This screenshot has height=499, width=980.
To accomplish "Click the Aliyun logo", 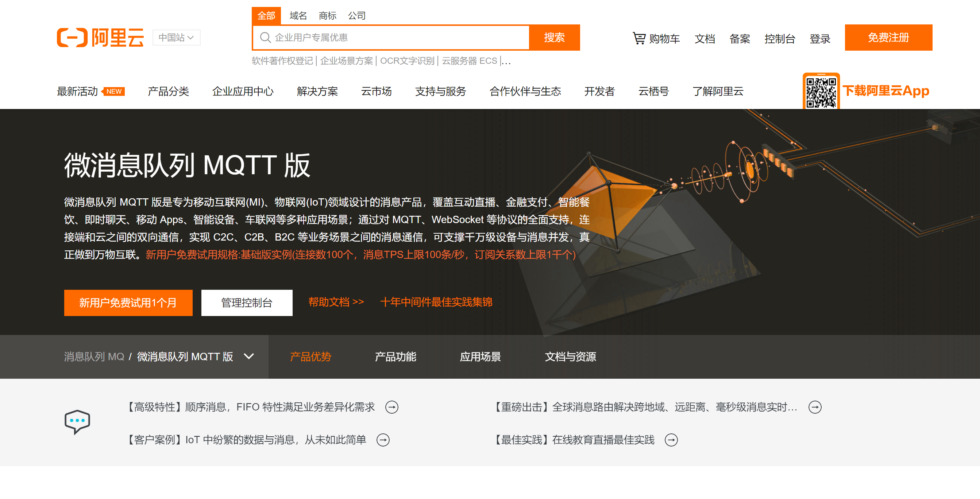I will 100,37.
